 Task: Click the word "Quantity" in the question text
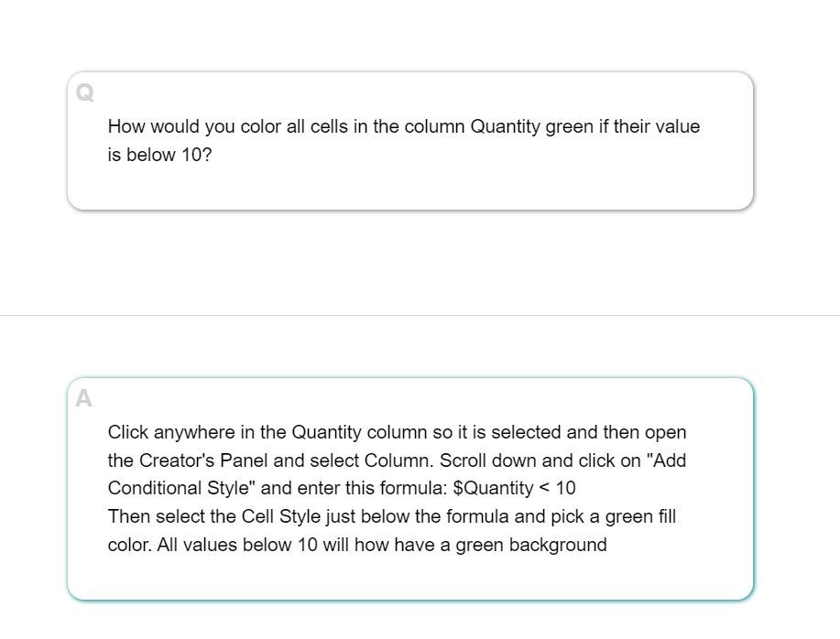point(505,127)
